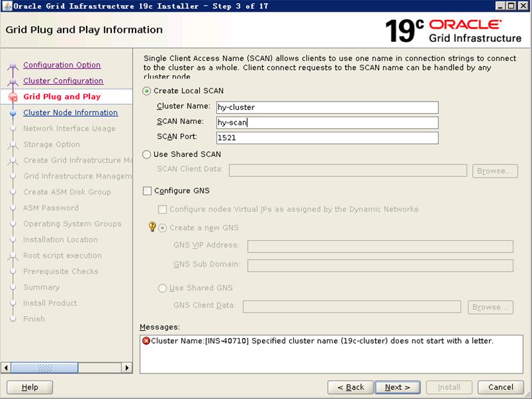Enable the Configure GNS checkbox
The height and width of the screenshot is (399, 532).
(147, 191)
